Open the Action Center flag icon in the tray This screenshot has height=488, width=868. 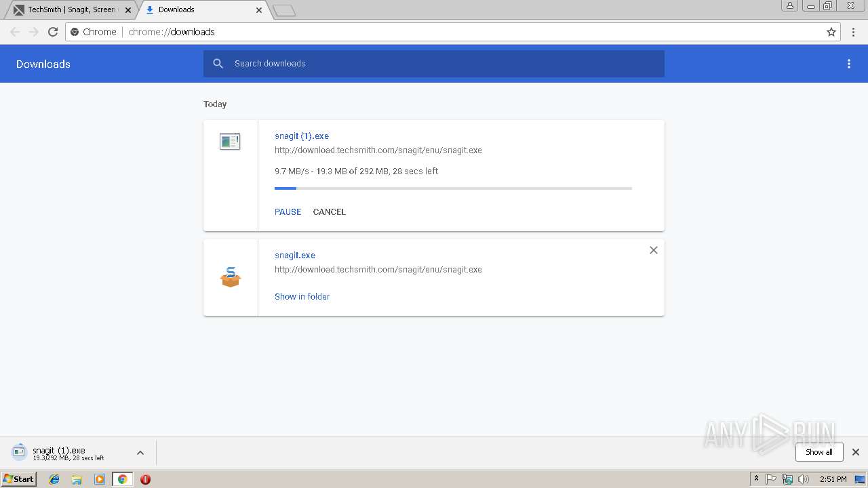[771, 479]
